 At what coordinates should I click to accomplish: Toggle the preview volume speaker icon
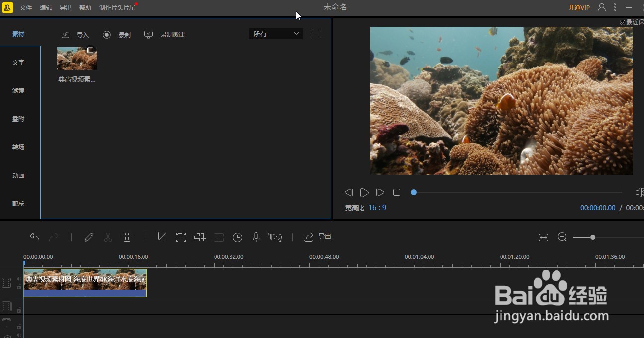(x=640, y=192)
